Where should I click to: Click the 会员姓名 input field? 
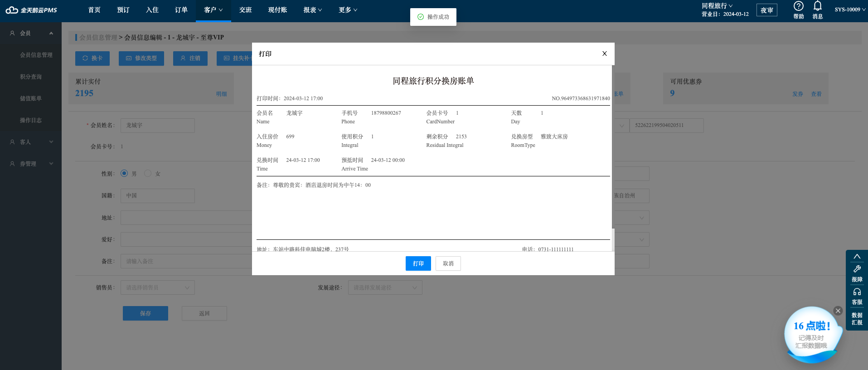[x=158, y=126]
